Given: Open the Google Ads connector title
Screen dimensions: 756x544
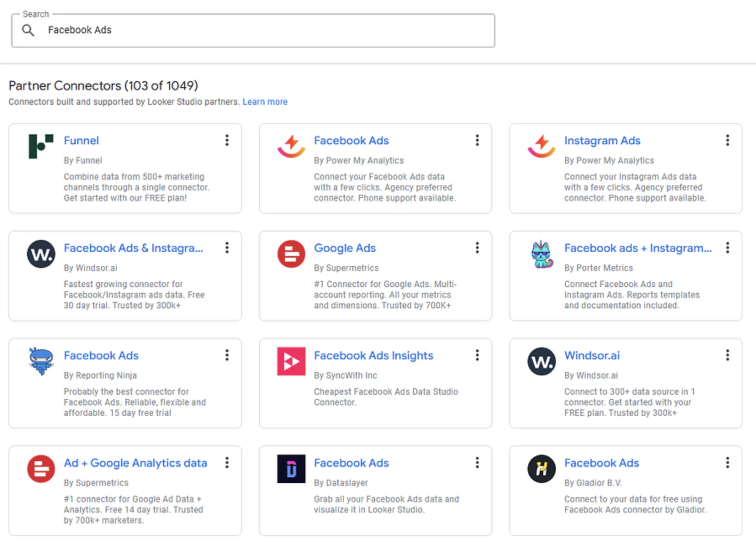Looking at the screenshot, I should click(345, 248).
